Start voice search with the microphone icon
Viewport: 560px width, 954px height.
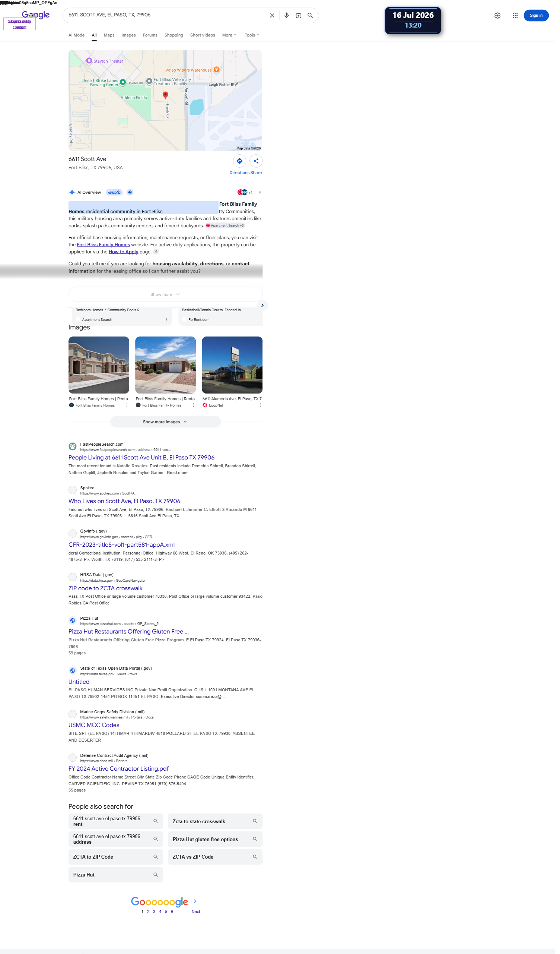coord(289,16)
